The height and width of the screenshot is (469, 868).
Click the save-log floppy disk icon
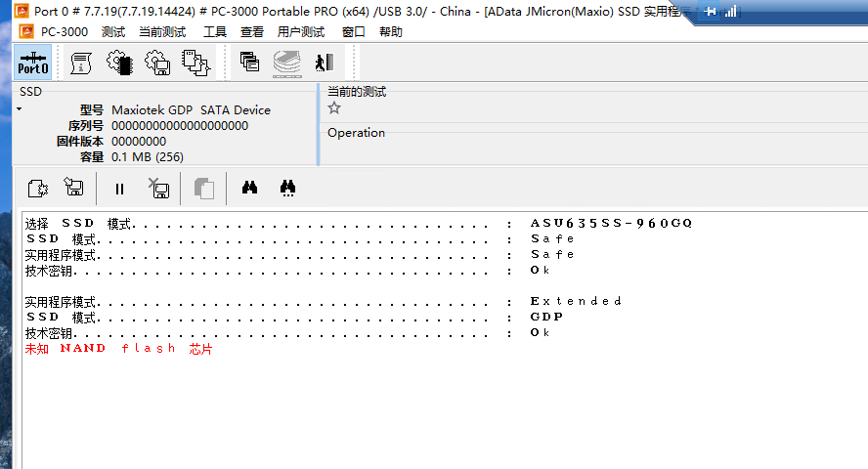74,189
